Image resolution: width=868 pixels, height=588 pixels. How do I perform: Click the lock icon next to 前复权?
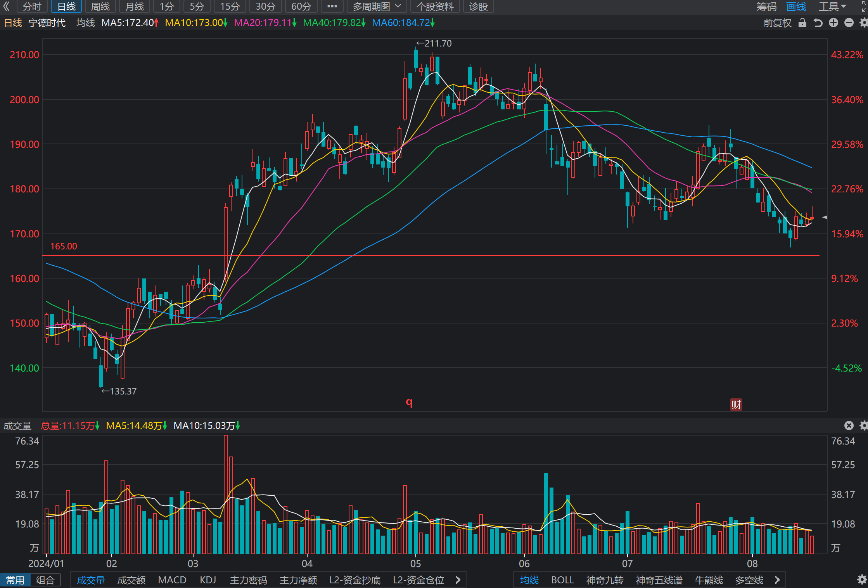click(802, 23)
